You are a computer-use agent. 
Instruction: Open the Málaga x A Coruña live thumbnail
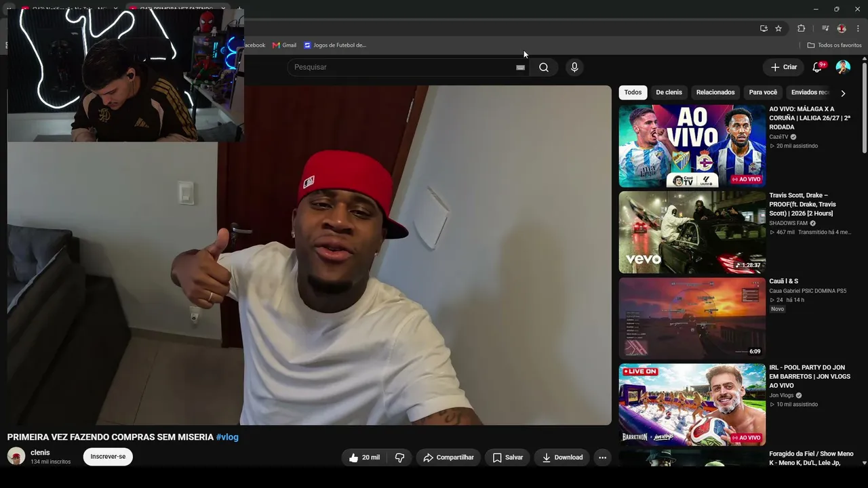692,146
